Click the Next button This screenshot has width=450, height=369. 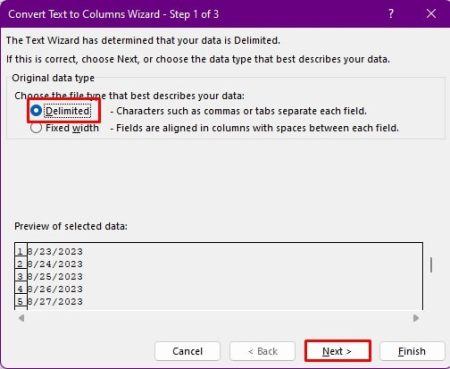click(337, 351)
